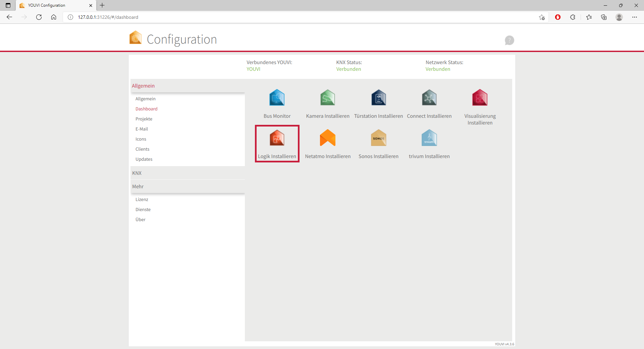644x349 pixels.
Task: Open Clients in the sidebar
Action: [143, 149]
